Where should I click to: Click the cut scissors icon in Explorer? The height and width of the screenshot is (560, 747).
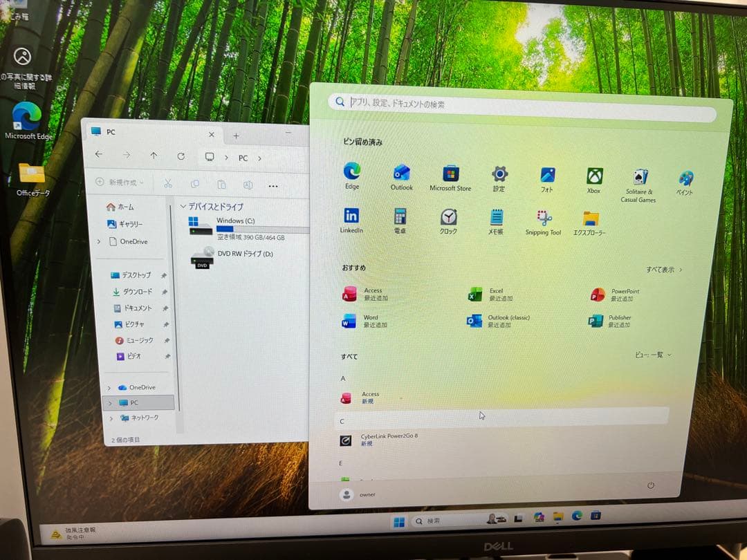click(x=167, y=183)
